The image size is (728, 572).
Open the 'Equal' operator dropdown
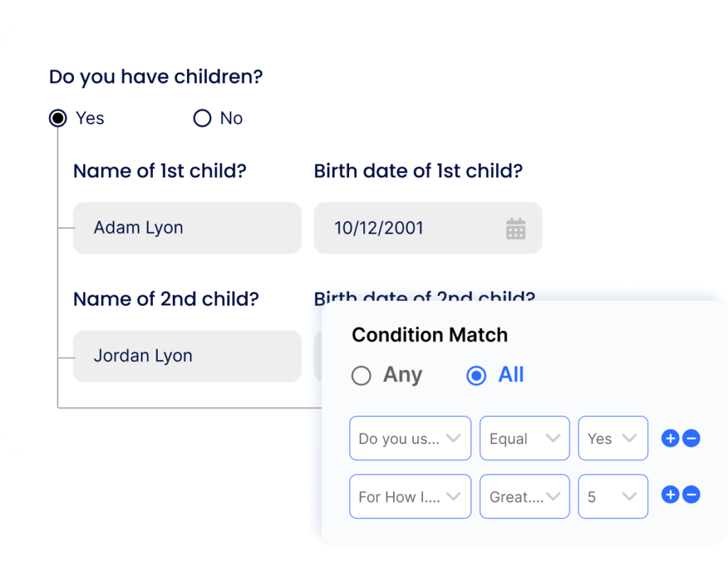525,438
